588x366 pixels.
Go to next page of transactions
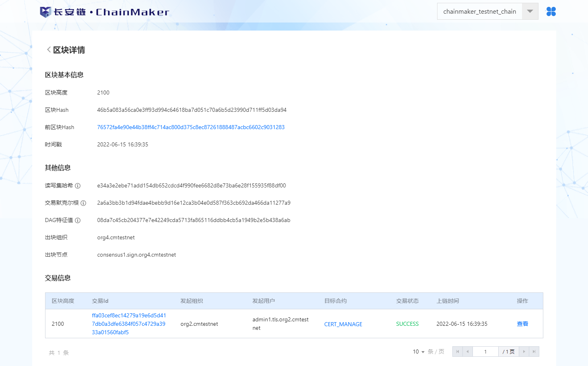click(524, 352)
